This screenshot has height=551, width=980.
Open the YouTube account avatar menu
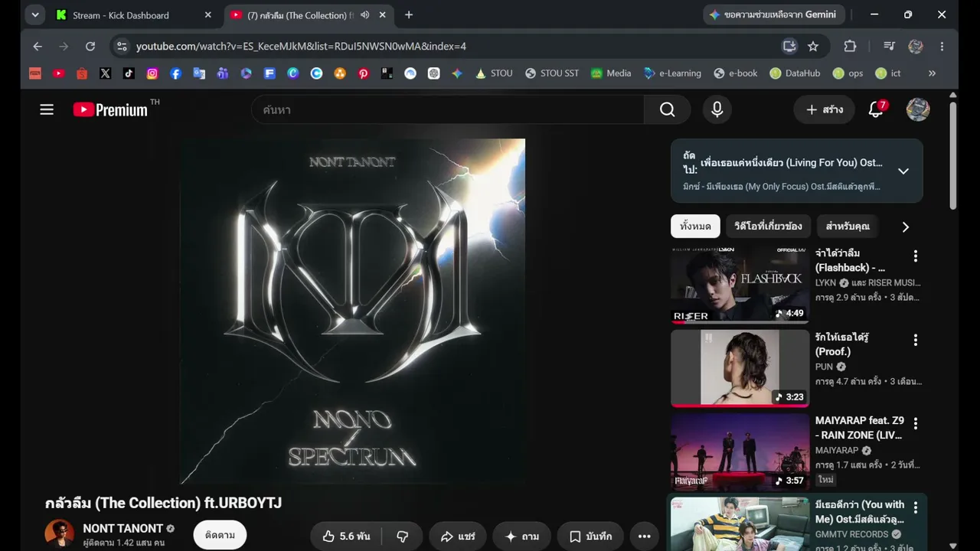coord(918,109)
